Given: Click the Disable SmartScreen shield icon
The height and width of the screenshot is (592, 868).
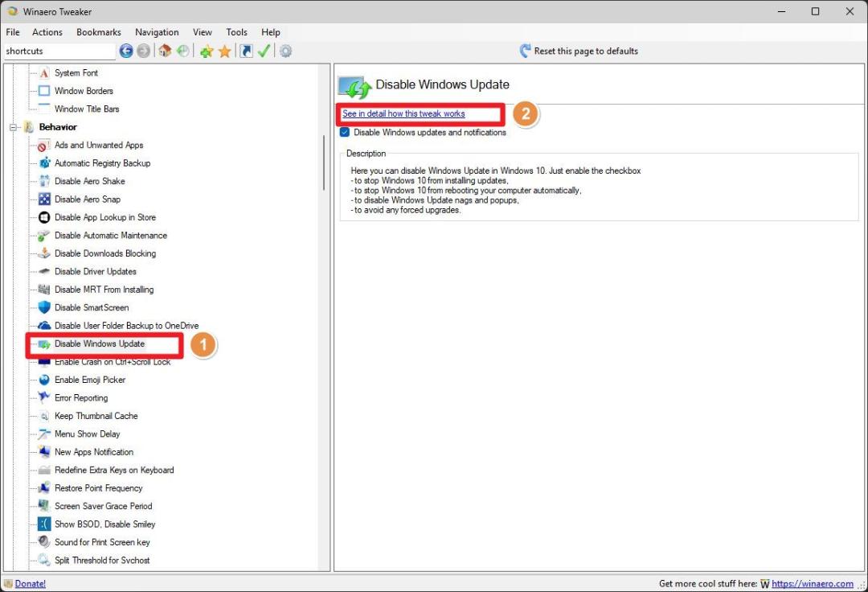Looking at the screenshot, I should [44, 308].
